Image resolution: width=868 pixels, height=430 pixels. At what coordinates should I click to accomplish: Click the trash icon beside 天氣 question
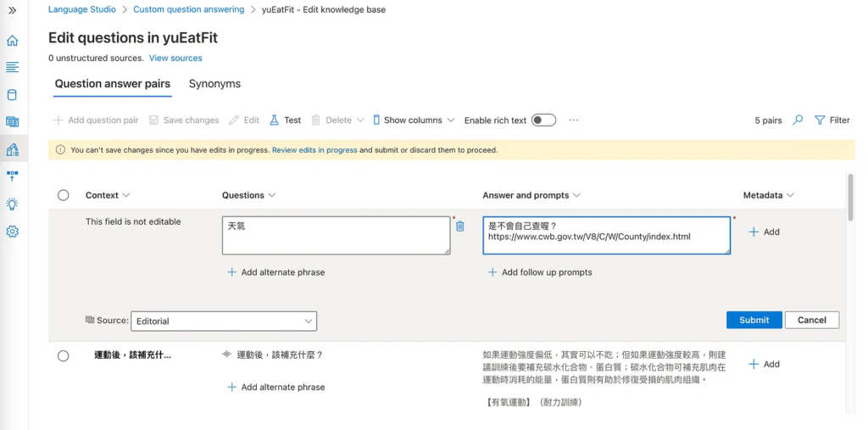coord(460,226)
